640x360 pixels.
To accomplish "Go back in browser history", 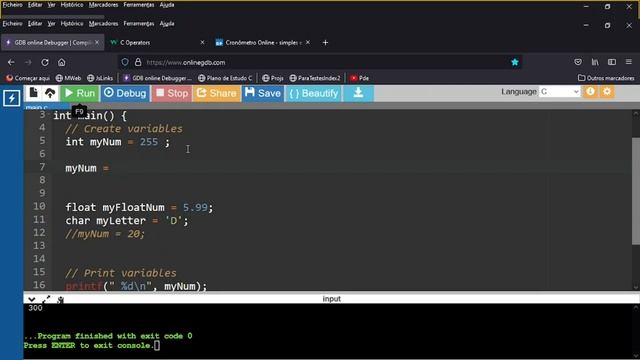I will (x=11, y=62).
